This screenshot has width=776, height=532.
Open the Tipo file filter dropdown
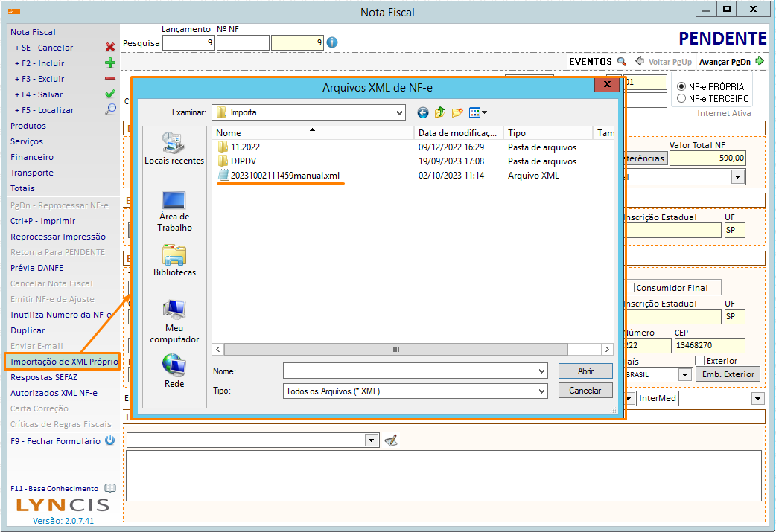click(x=541, y=391)
